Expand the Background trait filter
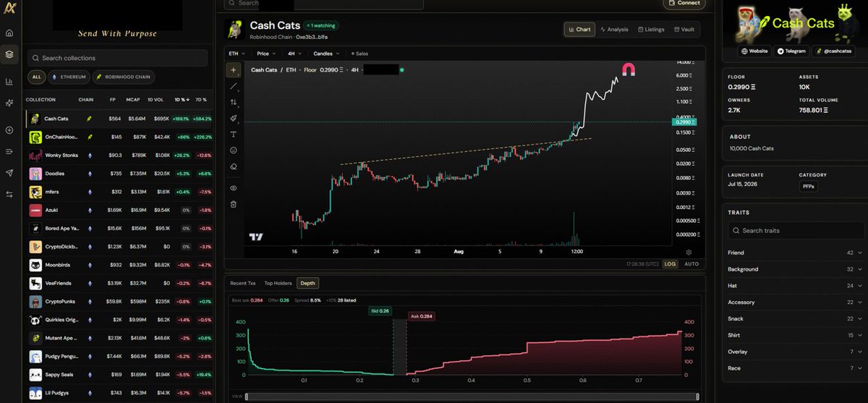This screenshot has width=868, height=403. (x=795, y=269)
